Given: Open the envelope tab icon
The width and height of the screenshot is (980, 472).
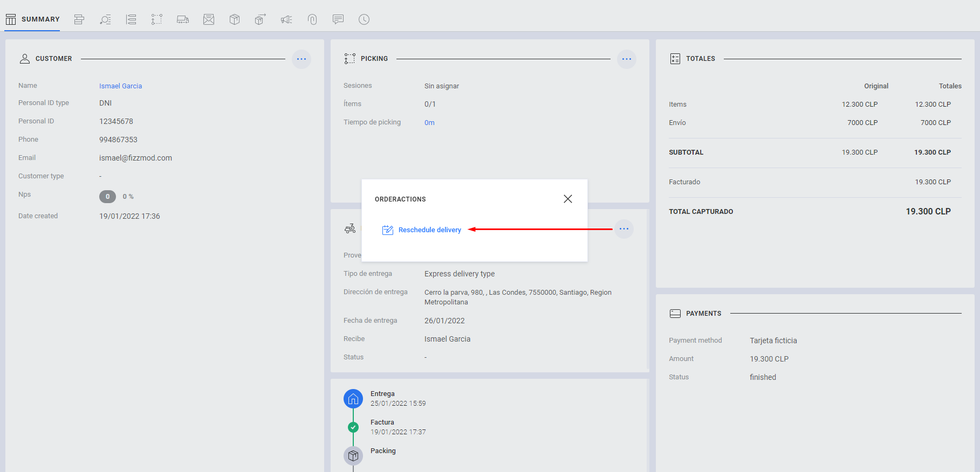Looking at the screenshot, I should pos(209,19).
